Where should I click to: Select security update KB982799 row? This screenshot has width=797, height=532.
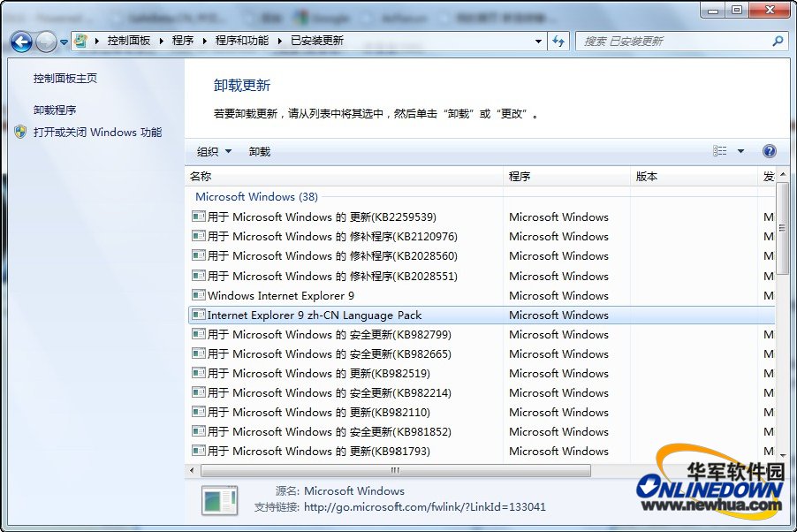click(482, 335)
